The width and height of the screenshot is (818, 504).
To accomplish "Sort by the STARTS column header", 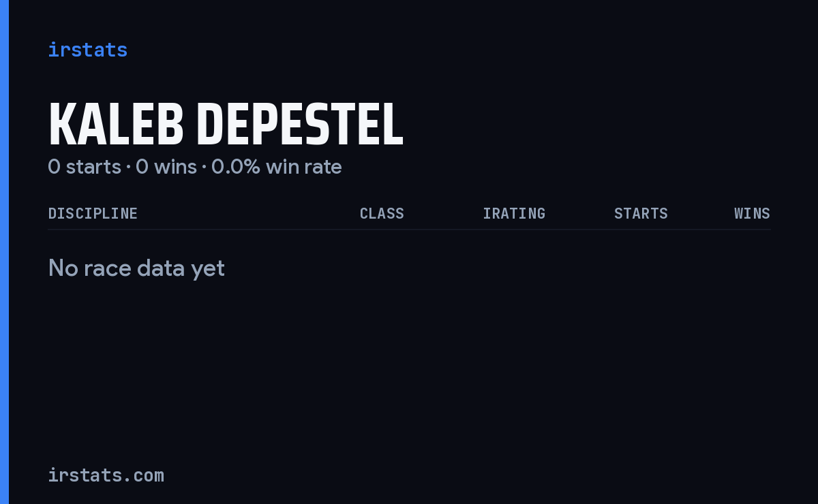I will point(641,213).
